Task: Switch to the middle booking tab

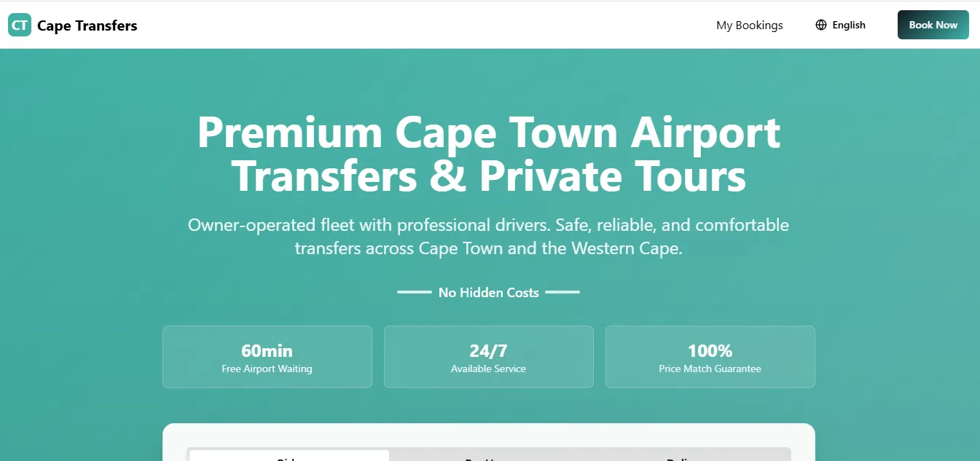Action: 488,457
